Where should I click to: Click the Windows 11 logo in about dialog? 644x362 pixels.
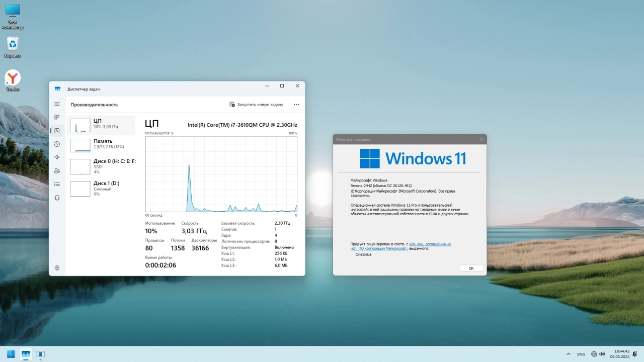[413, 158]
